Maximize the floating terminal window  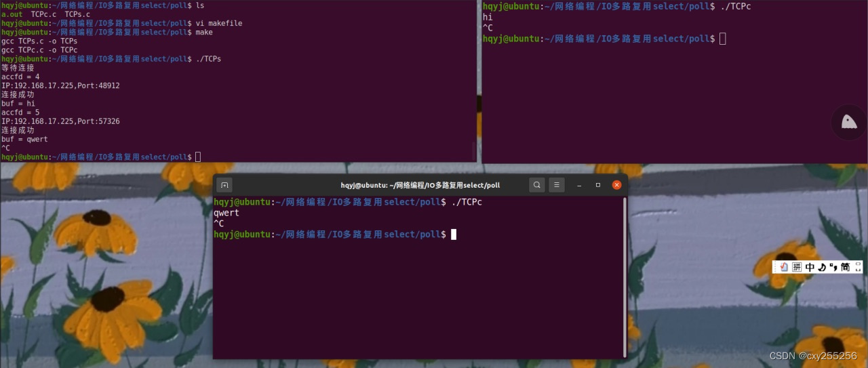[598, 184]
